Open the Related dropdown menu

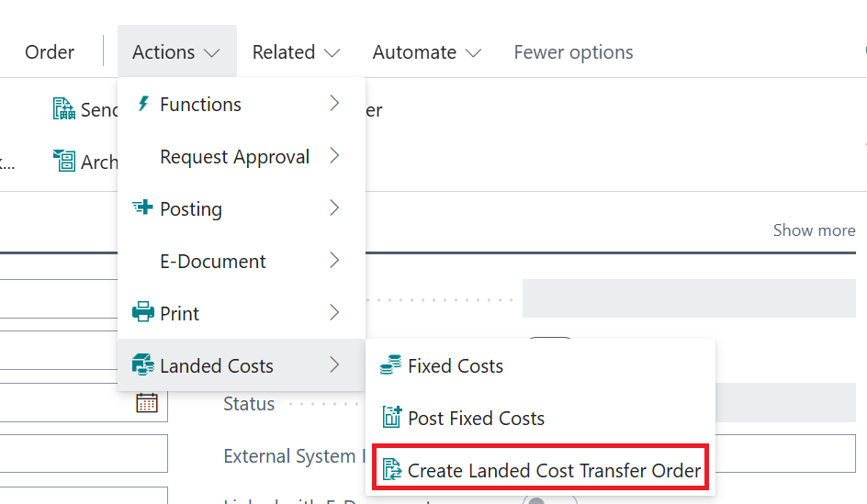[296, 52]
